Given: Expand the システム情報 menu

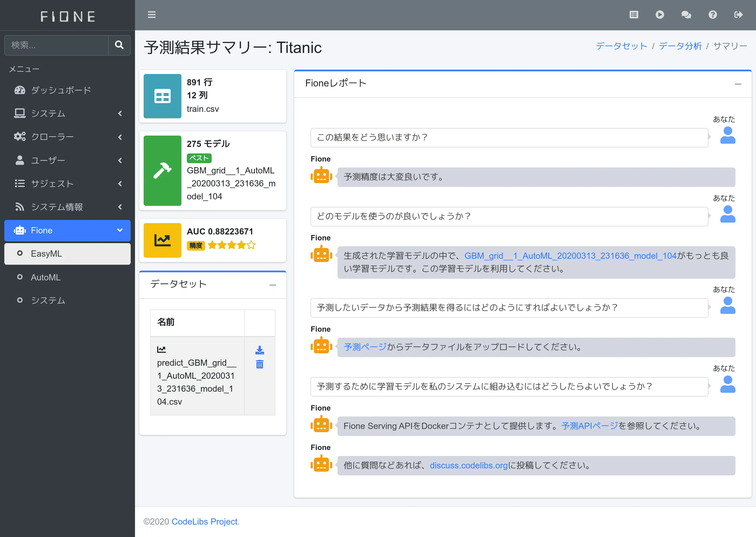Looking at the screenshot, I should pos(67,207).
